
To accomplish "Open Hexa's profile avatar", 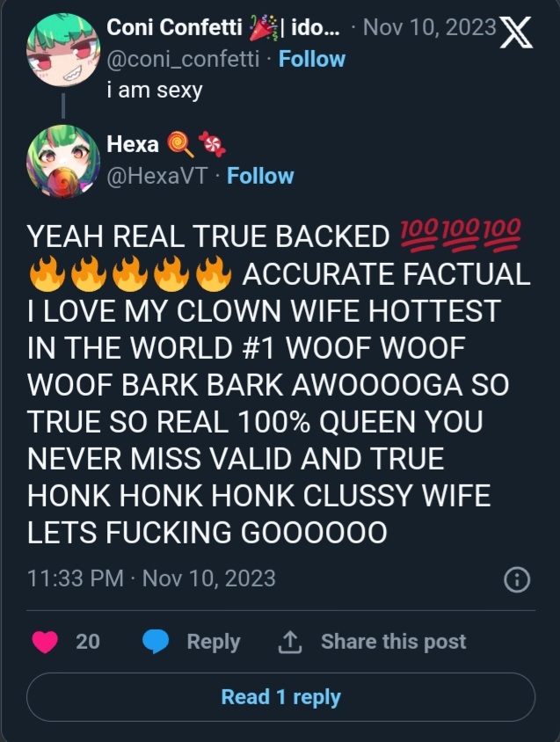I will (63, 161).
